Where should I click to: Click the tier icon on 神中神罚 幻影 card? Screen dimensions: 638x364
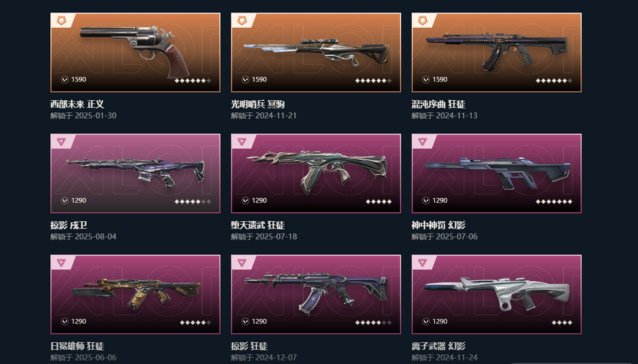pyautogui.click(x=423, y=142)
